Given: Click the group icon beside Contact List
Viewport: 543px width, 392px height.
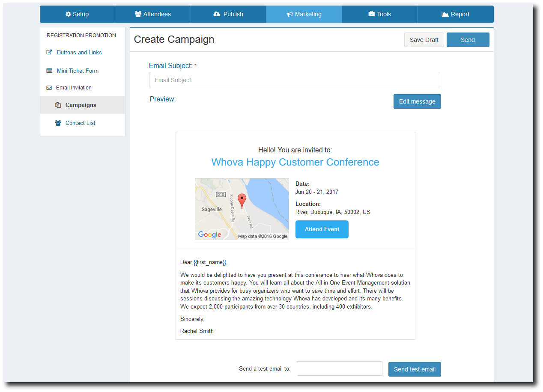Looking at the screenshot, I should 58,123.
